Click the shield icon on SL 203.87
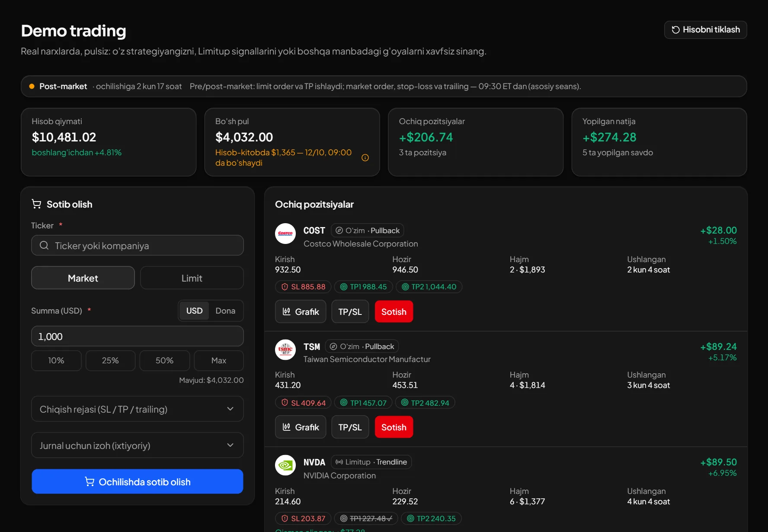768x532 pixels. click(285, 518)
